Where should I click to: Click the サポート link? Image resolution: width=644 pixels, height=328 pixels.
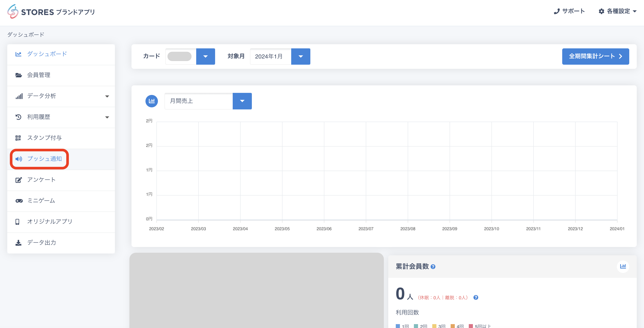(x=569, y=11)
